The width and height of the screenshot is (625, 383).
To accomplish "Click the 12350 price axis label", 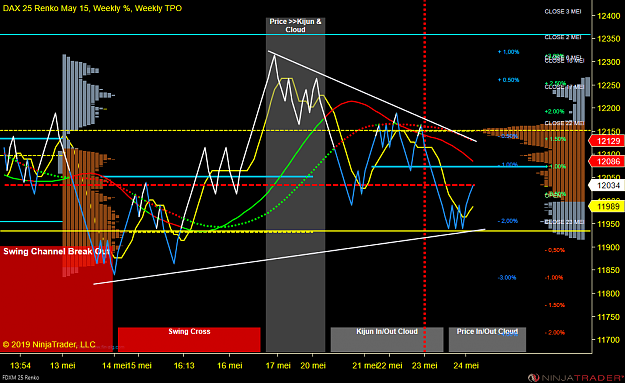I will coord(609,39).
